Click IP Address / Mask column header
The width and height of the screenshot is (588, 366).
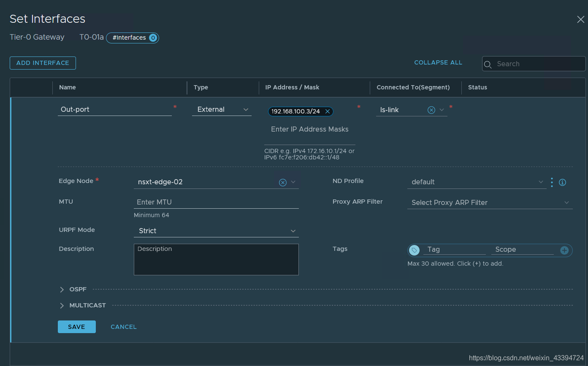click(292, 87)
